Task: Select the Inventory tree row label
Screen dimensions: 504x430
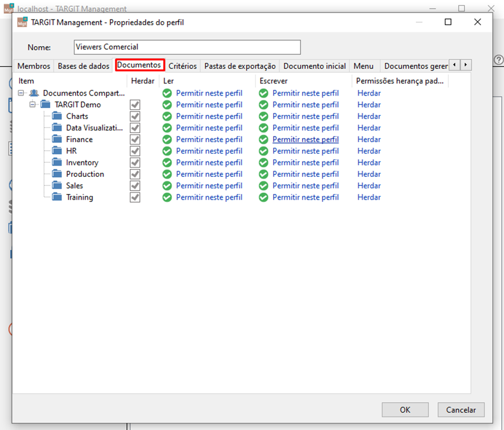Action: coord(82,163)
